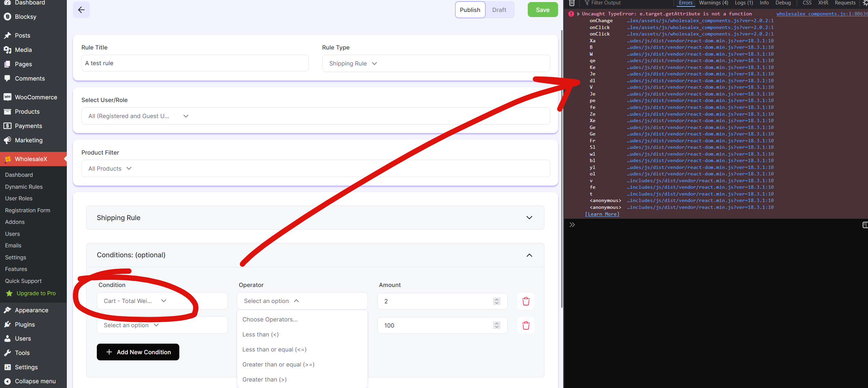
Task: Click the WholesaleX plugin icon
Action: tap(8, 159)
